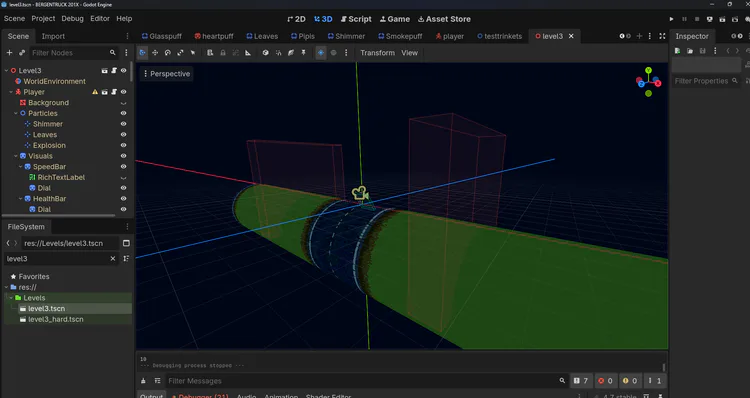Collapse the Visuals node

(16, 156)
